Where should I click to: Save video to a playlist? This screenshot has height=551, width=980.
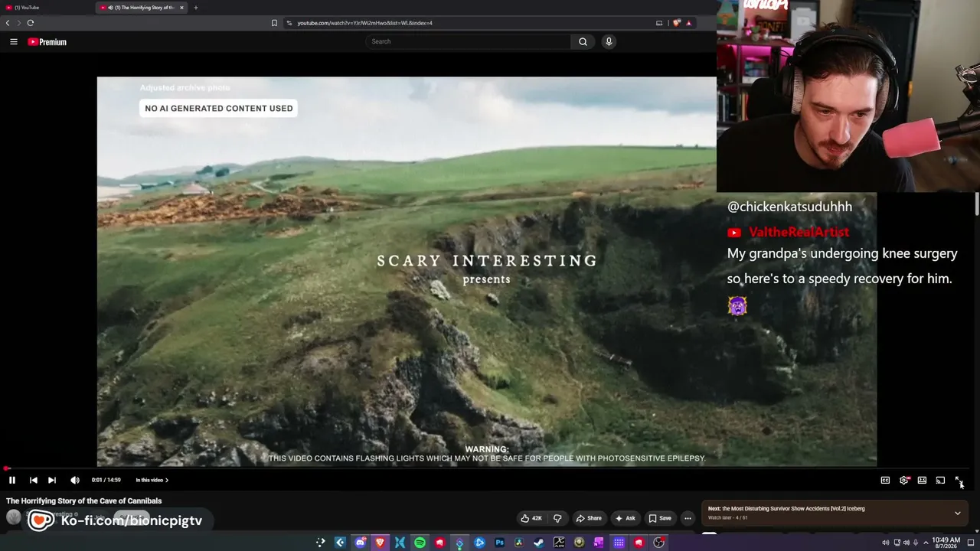660,518
